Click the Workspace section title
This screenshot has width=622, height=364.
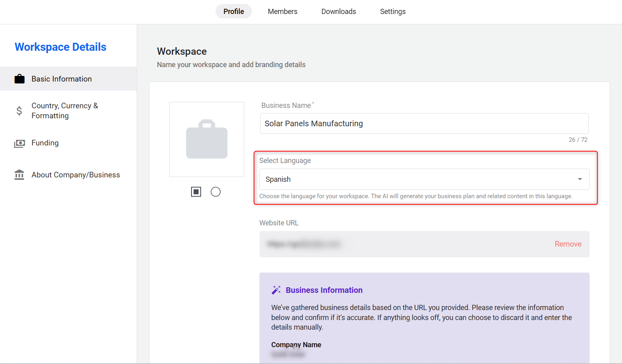tap(182, 52)
